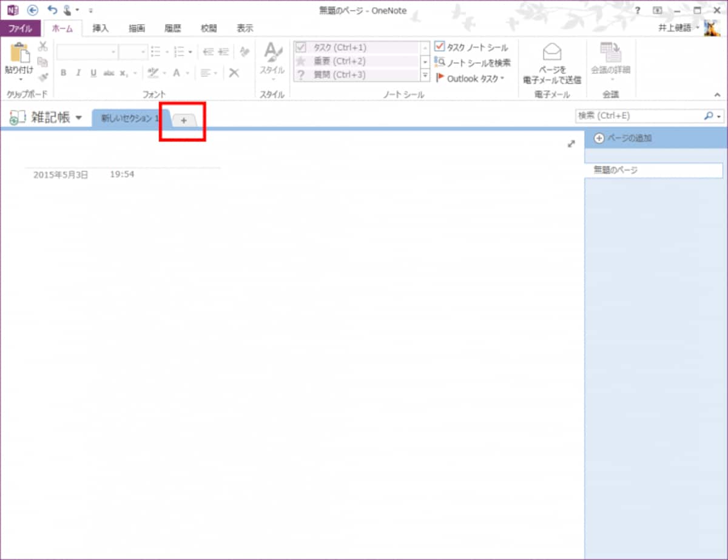Click the full page view expand arrow

click(571, 144)
